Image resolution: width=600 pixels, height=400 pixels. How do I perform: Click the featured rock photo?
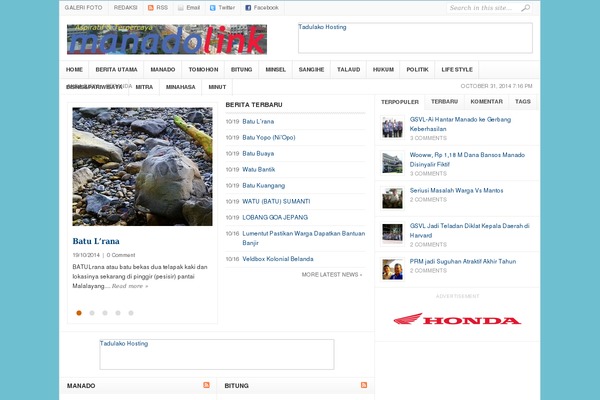coord(142,167)
